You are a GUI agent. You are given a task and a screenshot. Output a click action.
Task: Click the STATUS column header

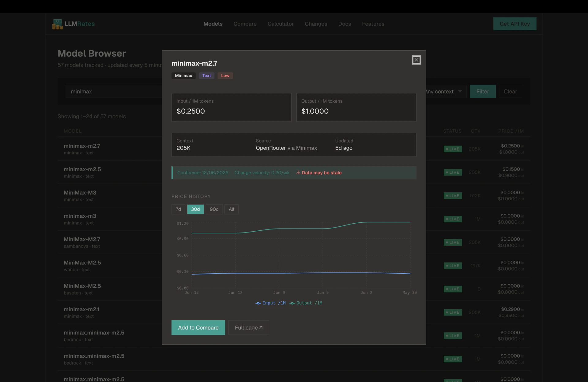click(x=452, y=131)
